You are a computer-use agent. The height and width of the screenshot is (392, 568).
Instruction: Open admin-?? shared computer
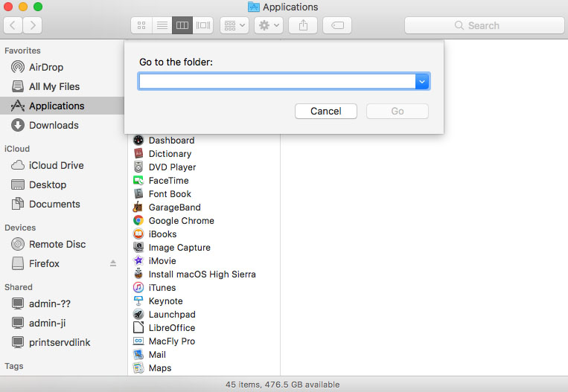point(50,303)
